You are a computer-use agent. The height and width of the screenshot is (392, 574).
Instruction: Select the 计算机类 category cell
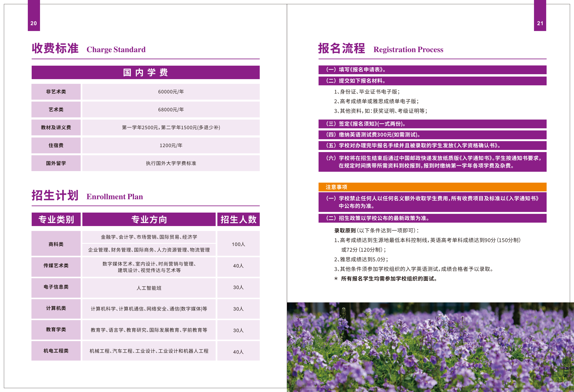pos(56,309)
